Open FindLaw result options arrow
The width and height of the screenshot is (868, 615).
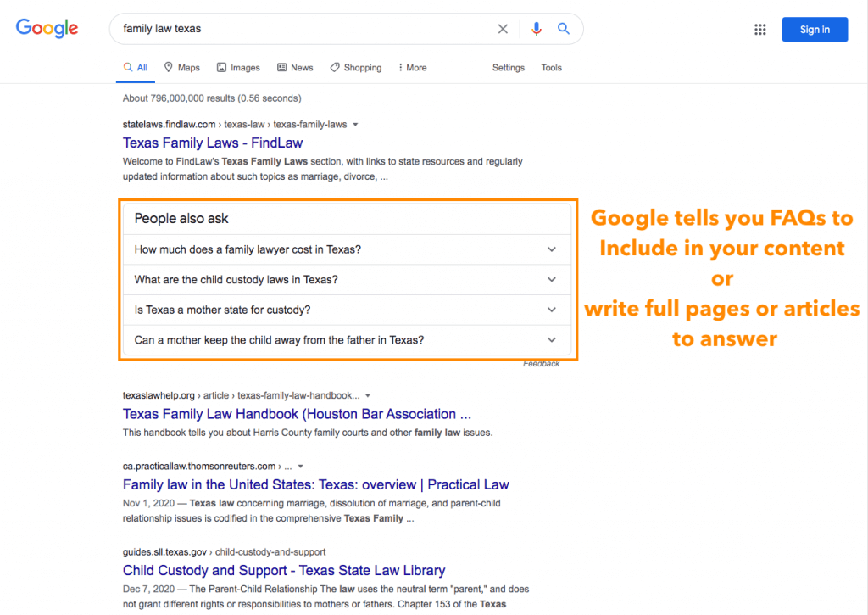(x=355, y=125)
